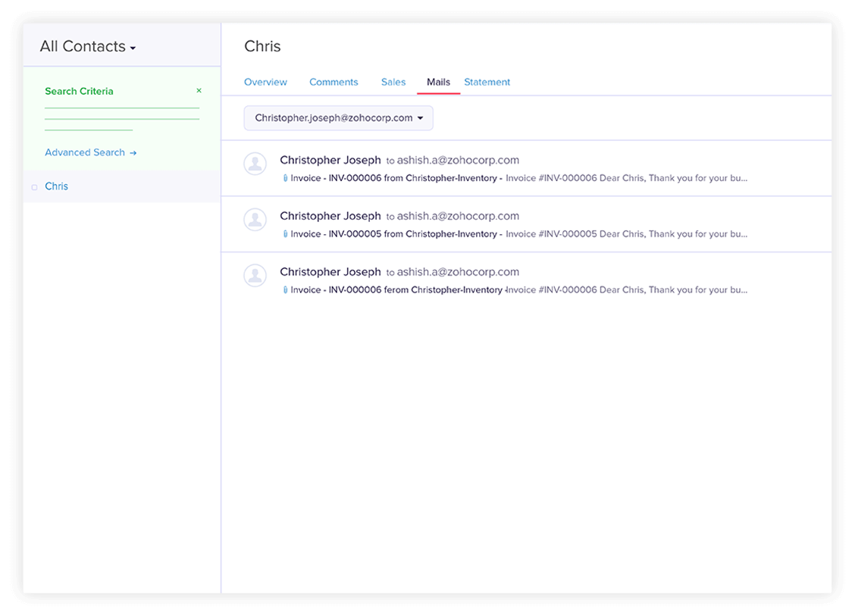Image resolution: width=855 pixels, height=616 pixels.
Task: Click the attachment paperclip on the topmost mail
Action: click(285, 178)
